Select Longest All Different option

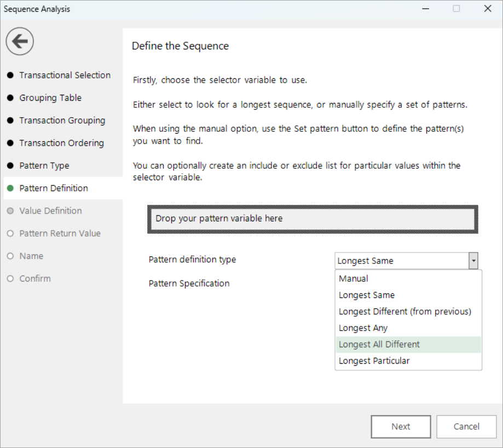click(x=408, y=344)
